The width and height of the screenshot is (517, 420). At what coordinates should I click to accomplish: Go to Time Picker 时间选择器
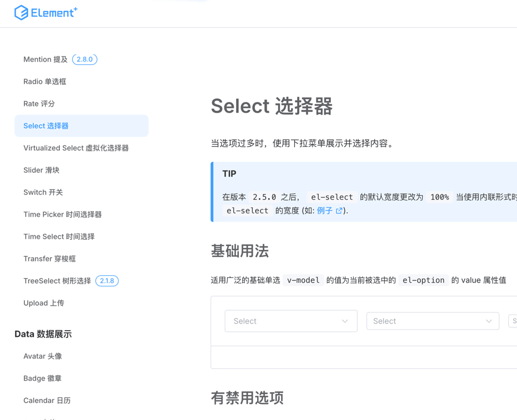click(62, 214)
